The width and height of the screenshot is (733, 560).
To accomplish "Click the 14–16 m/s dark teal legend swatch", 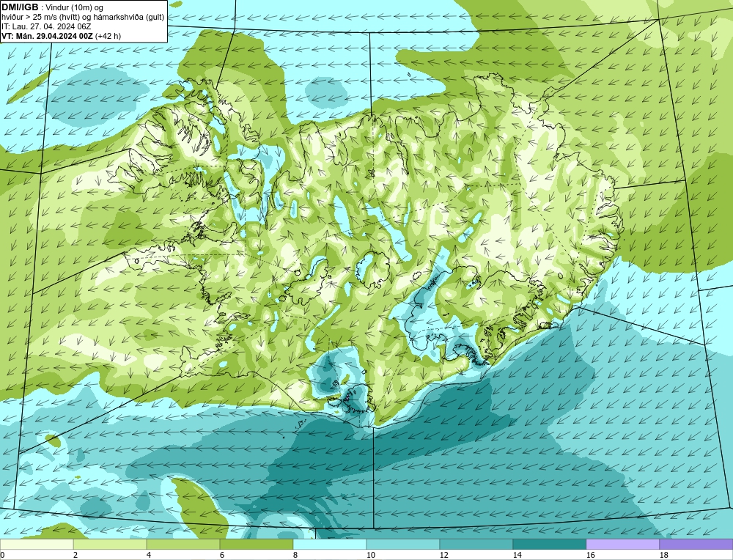I will click(549, 544).
